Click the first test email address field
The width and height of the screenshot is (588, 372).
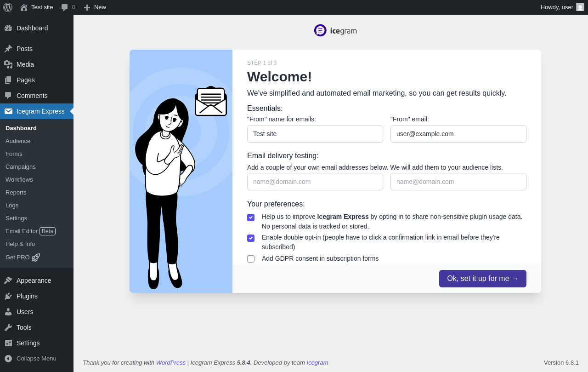pos(315,182)
